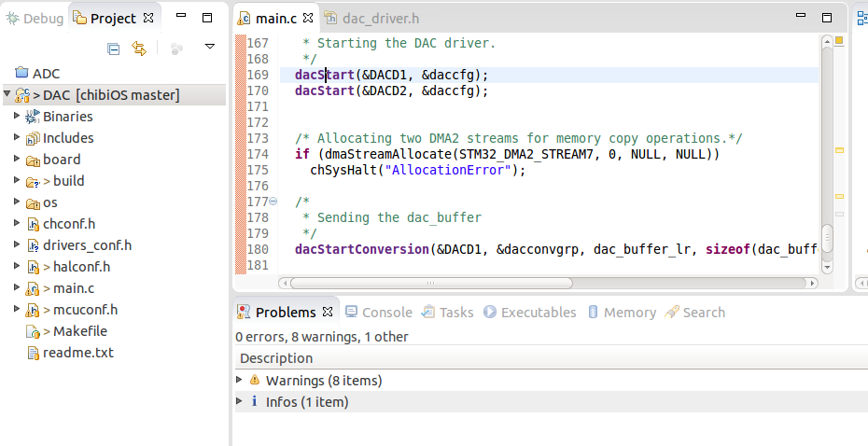Open the Tasks tab

click(447, 312)
